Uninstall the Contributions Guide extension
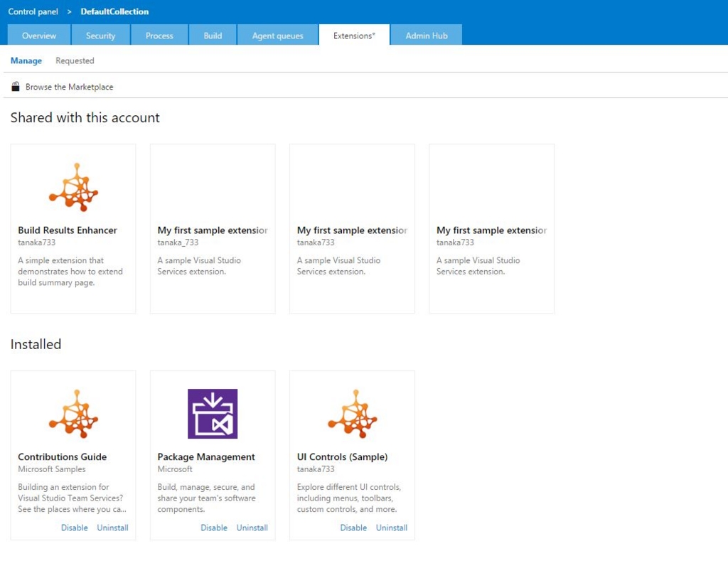The width and height of the screenshot is (728, 588). click(113, 528)
